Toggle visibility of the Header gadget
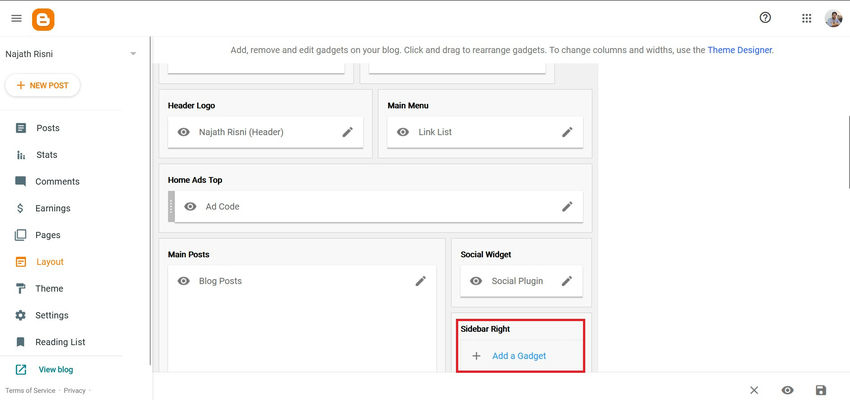850x400 pixels. 183,132
